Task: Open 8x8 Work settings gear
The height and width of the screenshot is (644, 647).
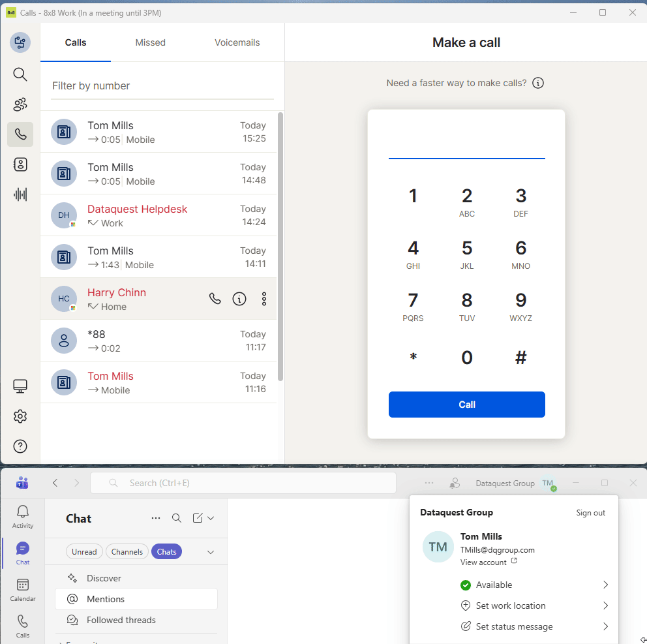Action: (20, 416)
